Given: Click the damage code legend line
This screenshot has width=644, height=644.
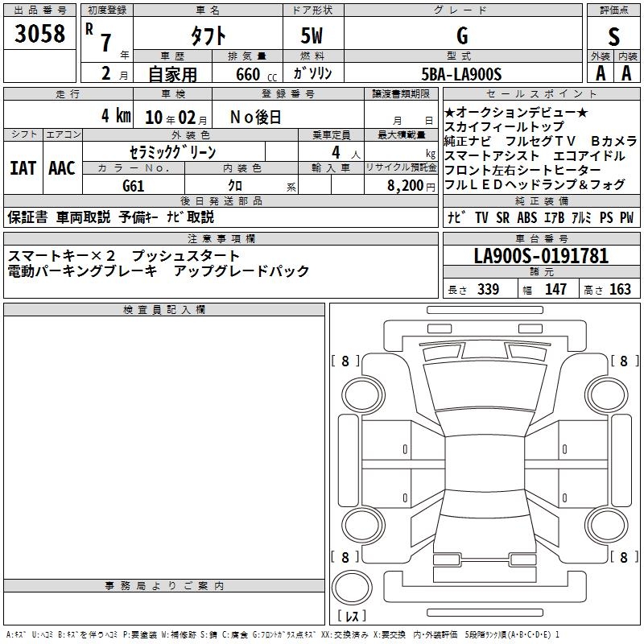Looking at the screenshot, I should [283, 635].
